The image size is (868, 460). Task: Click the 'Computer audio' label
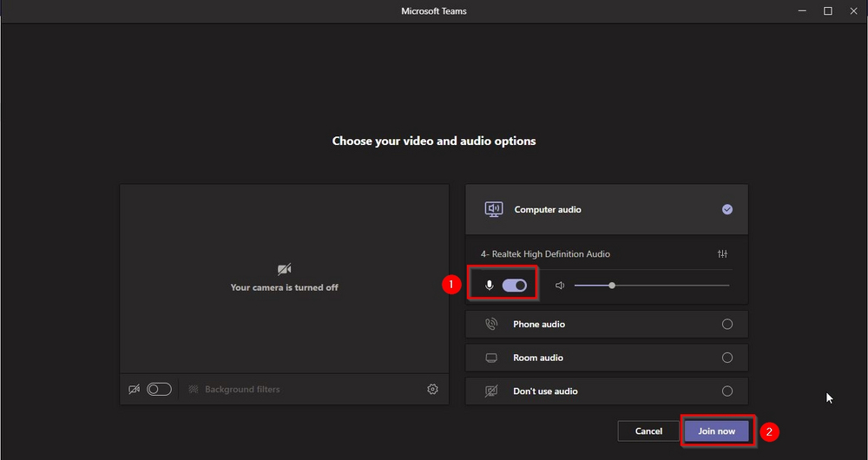pos(548,210)
